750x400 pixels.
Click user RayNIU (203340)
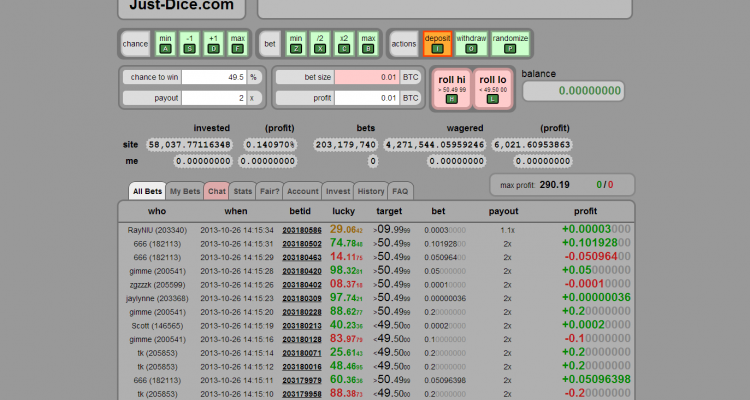pyautogui.click(x=157, y=230)
